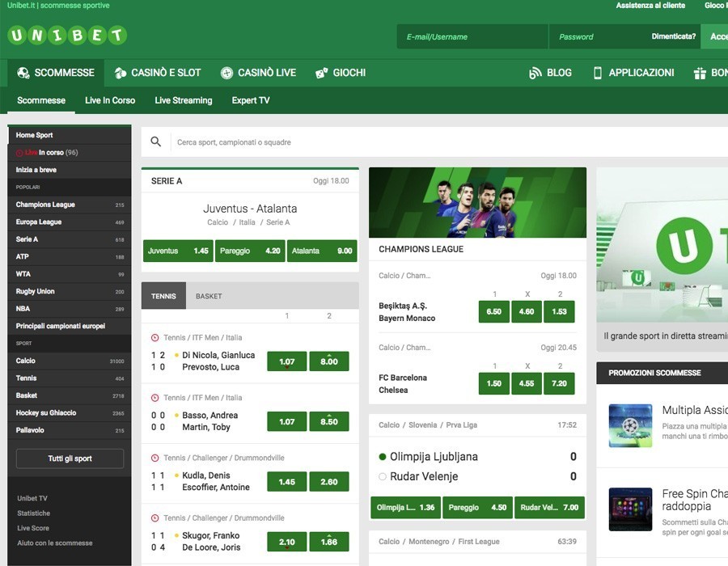Viewport: 728px width, 566px height.
Task: Select 2.10 odds for Skugor, Franko
Action: (x=287, y=542)
